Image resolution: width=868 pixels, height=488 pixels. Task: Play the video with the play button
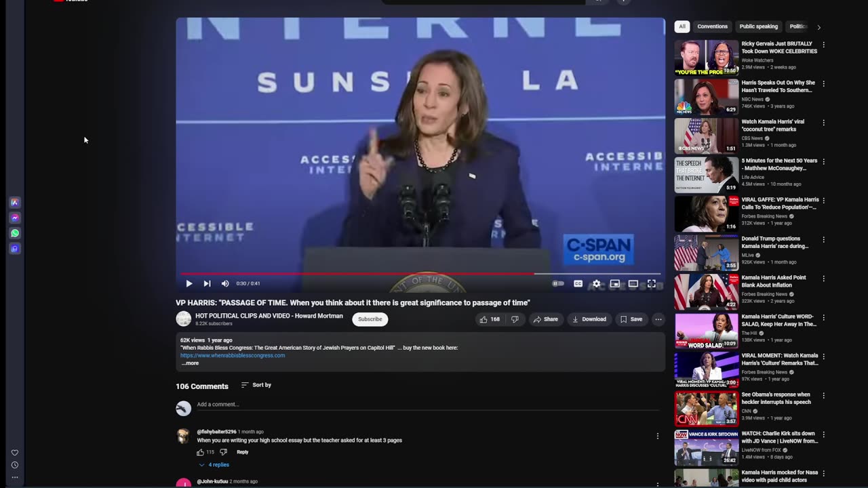[189, 284]
